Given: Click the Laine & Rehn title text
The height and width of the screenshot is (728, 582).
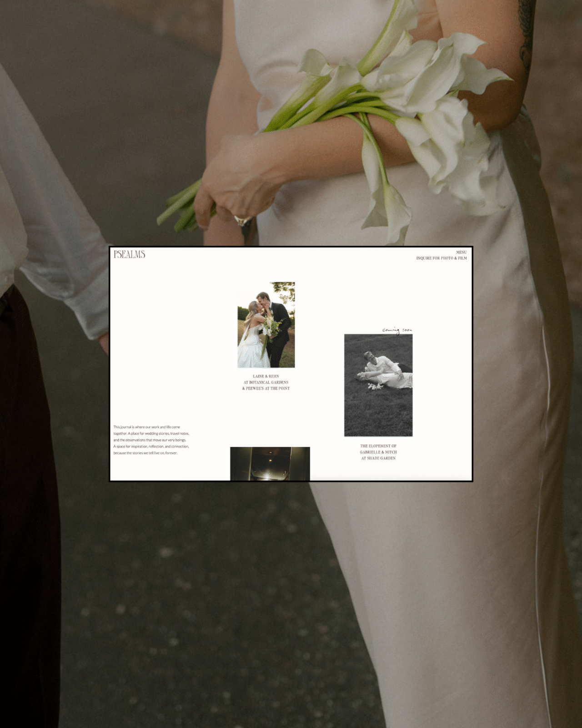Looking at the screenshot, I should [266, 376].
